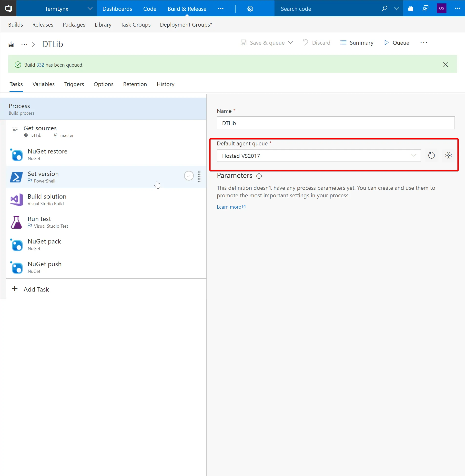
Task: Switch to the Releases sub-tab
Action: pos(43,25)
